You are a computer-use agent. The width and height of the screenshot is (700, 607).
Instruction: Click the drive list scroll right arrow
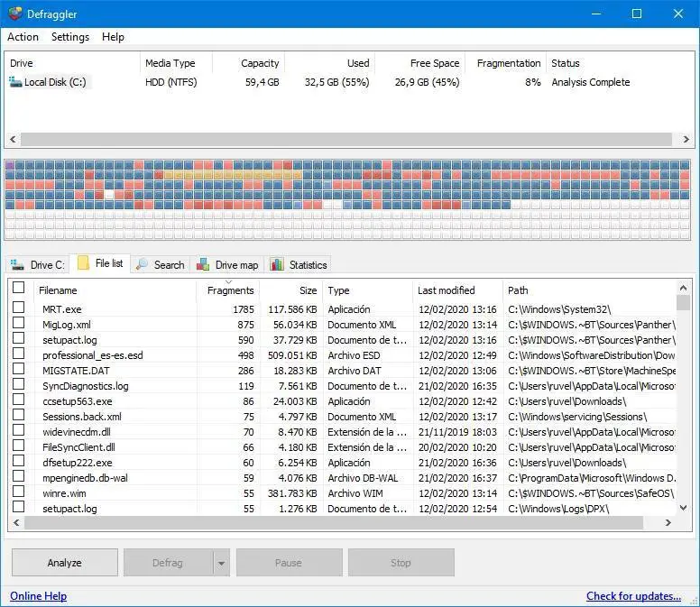(686, 139)
